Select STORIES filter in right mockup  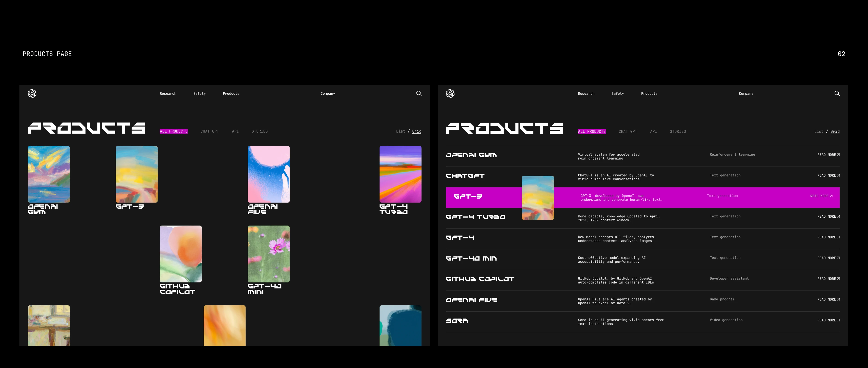coord(678,132)
